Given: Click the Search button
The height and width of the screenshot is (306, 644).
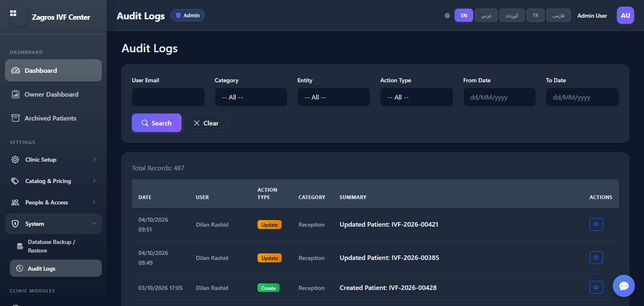Looking at the screenshot, I should pos(156,123).
